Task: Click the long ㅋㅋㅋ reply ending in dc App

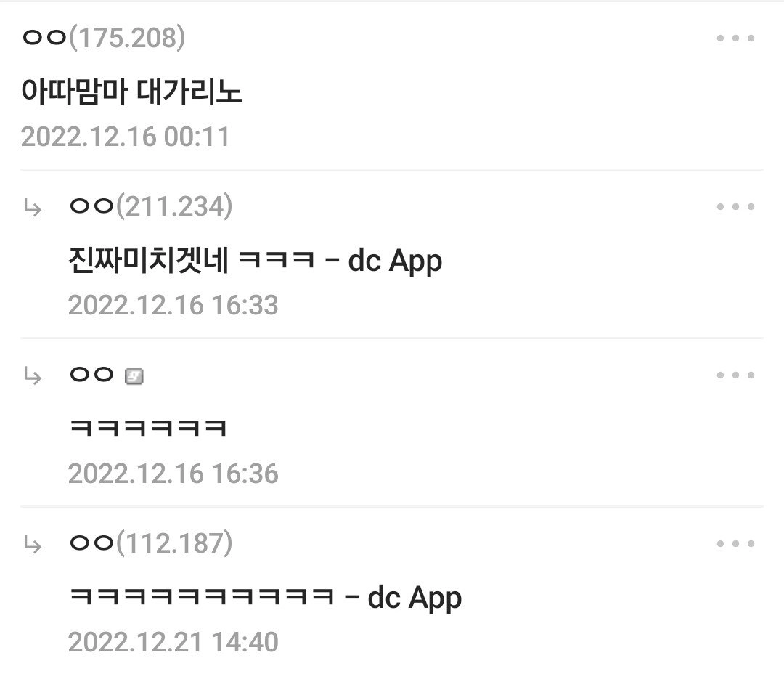Action: pyautogui.click(x=265, y=598)
